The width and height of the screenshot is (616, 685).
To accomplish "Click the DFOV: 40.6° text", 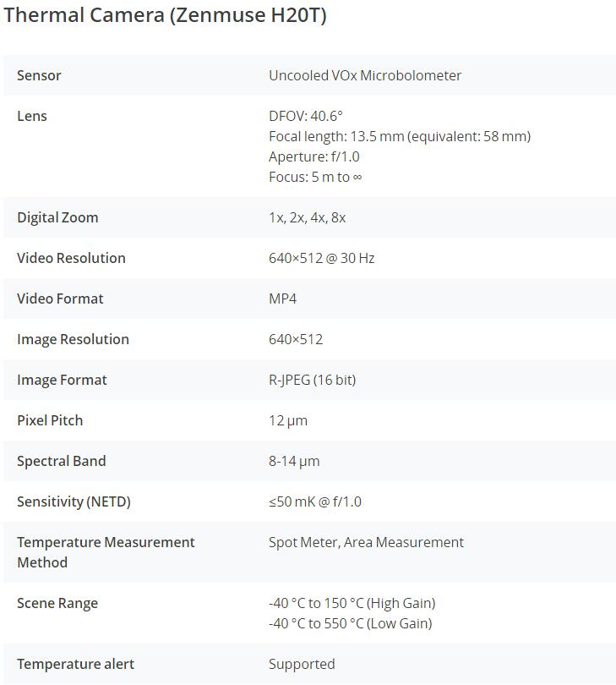I will click(x=306, y=116).
